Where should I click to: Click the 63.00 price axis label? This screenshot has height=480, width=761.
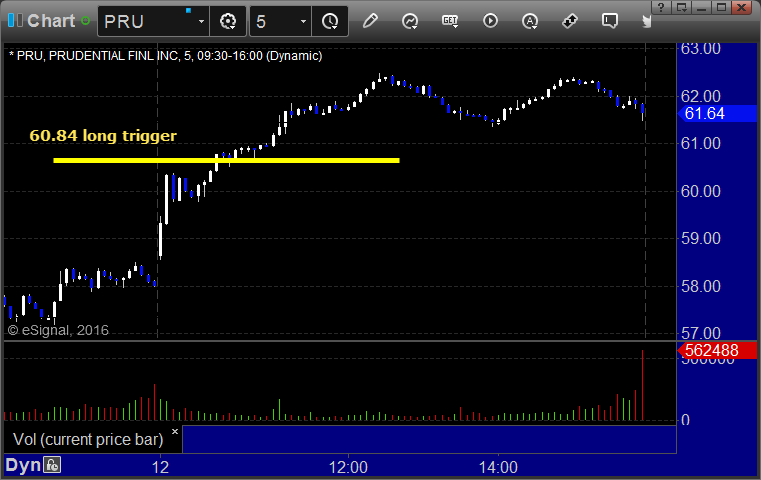[x=701, y=49]
